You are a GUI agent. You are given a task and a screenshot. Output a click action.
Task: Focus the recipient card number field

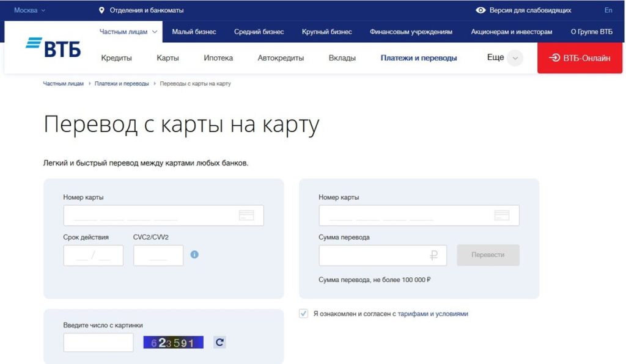click(419, 216)
